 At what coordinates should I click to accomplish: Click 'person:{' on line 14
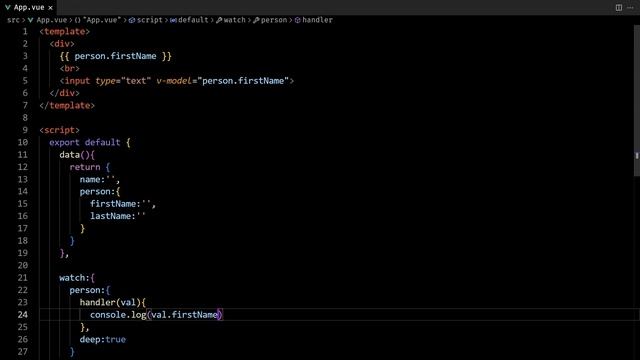tap(100, 191)
